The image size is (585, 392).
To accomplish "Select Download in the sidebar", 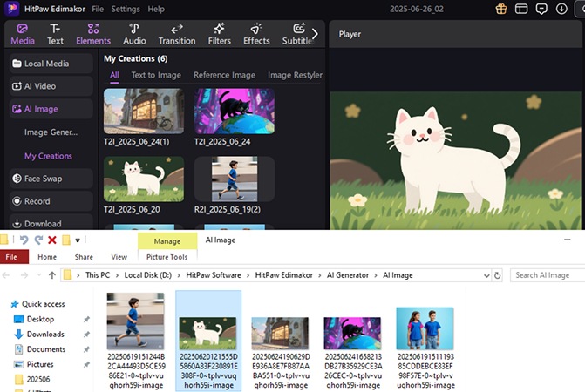I will click(51, 222).
